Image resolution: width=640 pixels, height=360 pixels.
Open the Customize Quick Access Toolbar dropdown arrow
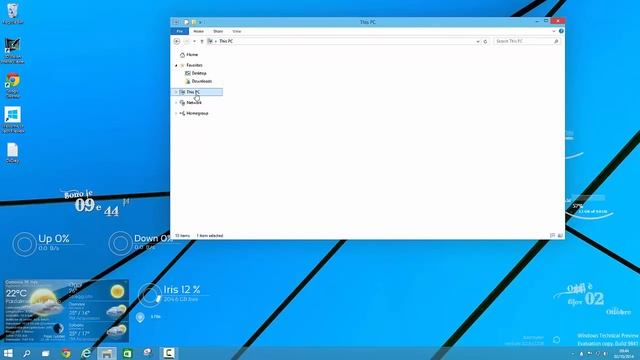(x=200, y=22)
